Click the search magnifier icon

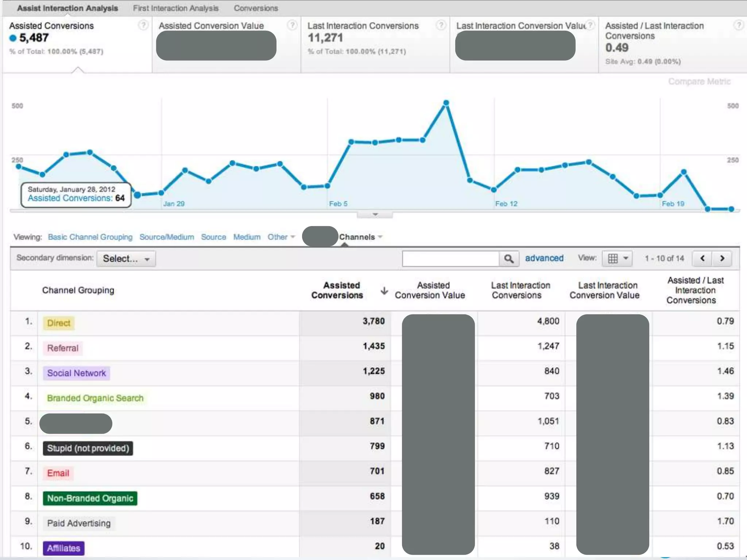[509, 259]
